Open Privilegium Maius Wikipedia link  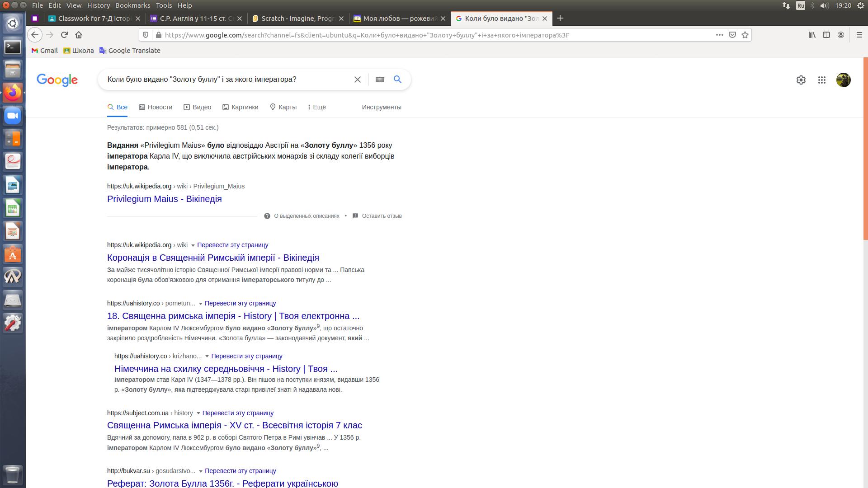164,199
